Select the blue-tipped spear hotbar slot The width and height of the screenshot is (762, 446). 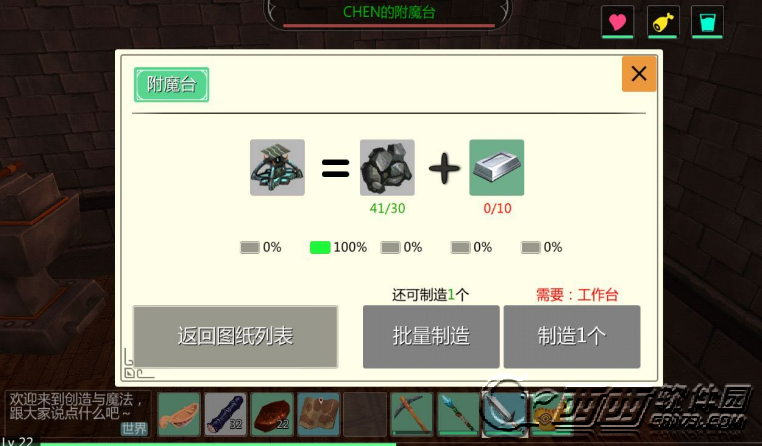point(458,414)
